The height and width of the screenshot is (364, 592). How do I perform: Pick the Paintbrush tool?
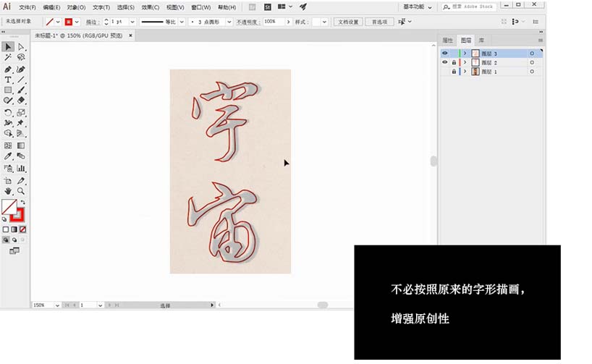(21, 90)
